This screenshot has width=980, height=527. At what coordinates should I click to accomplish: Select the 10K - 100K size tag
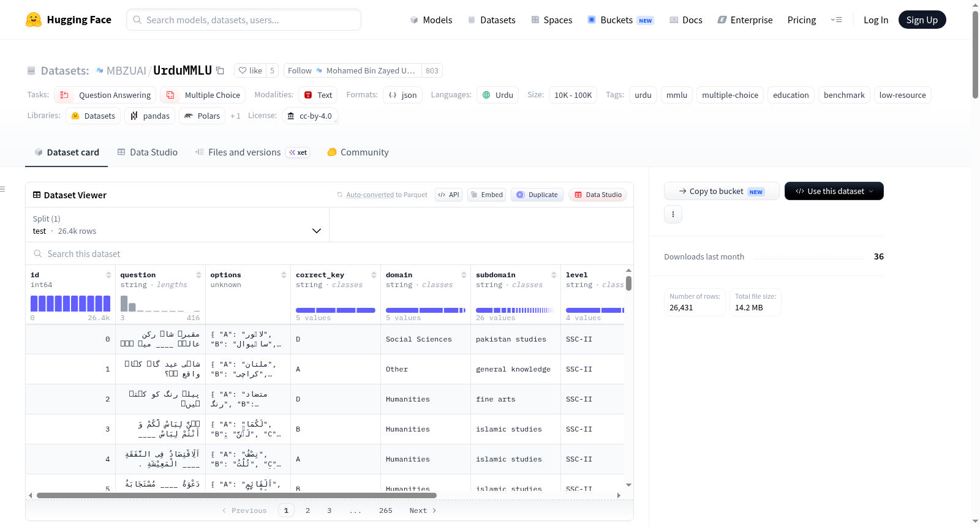pyautogui.click(x=573, y=95)
